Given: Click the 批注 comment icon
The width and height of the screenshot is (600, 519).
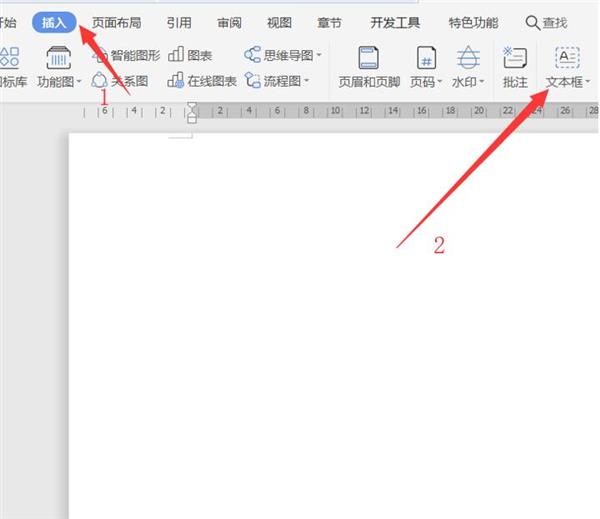Looking at the screenshot, I should (515, 57).
